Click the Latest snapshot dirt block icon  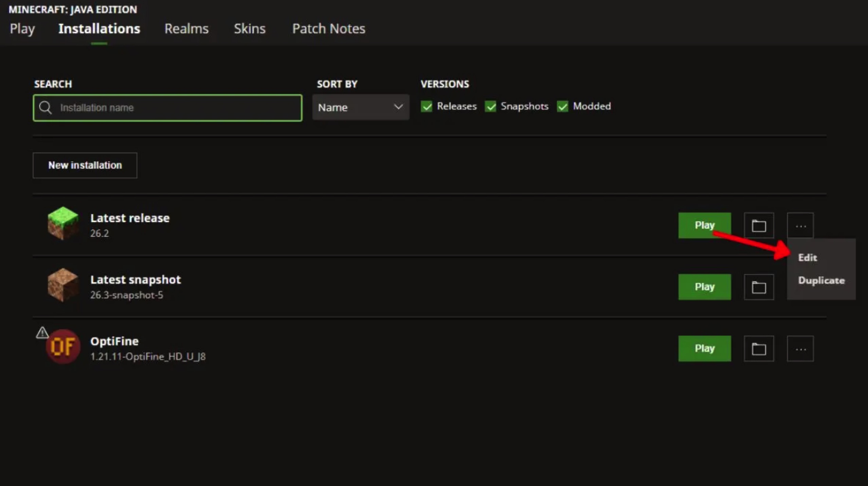(63, 285)
